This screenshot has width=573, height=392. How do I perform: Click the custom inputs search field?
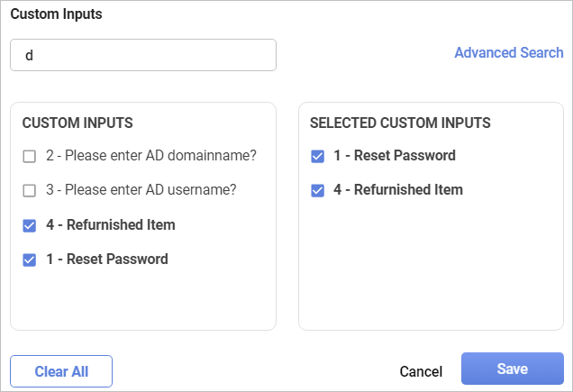(142, 55)
